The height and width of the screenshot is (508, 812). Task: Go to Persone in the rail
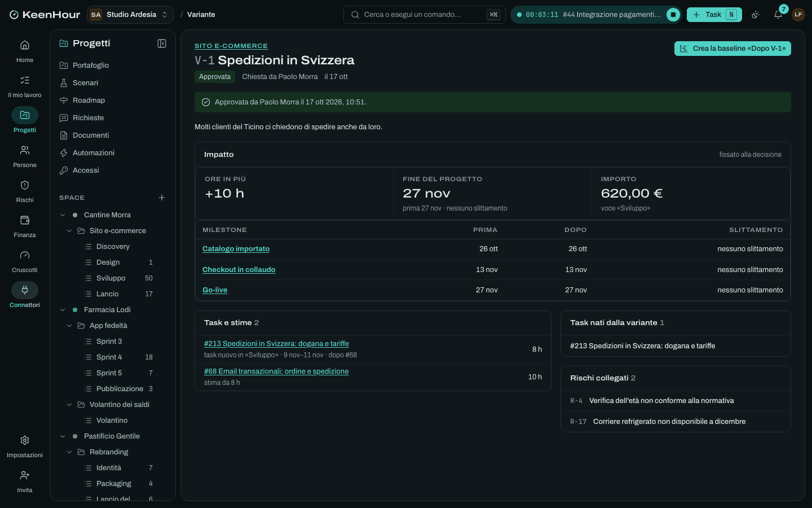click(25, 156)
